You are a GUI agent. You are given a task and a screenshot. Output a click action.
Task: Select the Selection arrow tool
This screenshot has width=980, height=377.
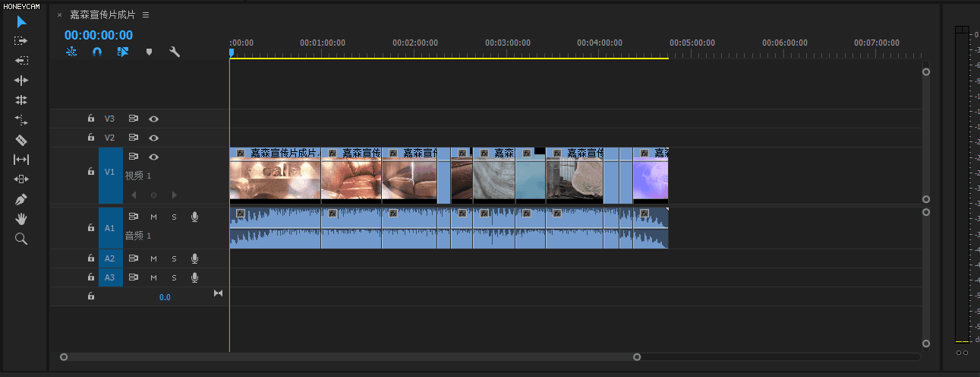21,21
